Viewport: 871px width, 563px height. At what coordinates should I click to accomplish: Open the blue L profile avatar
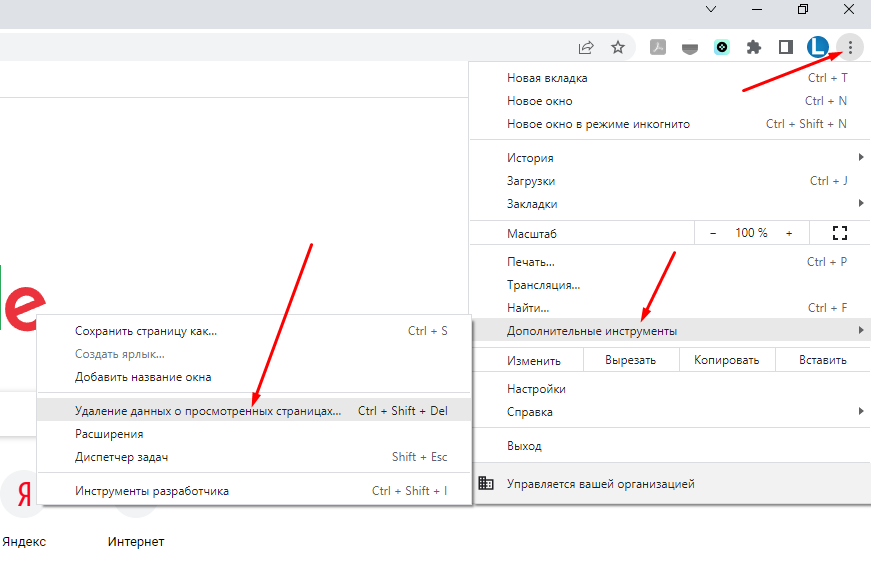[818, 47]
